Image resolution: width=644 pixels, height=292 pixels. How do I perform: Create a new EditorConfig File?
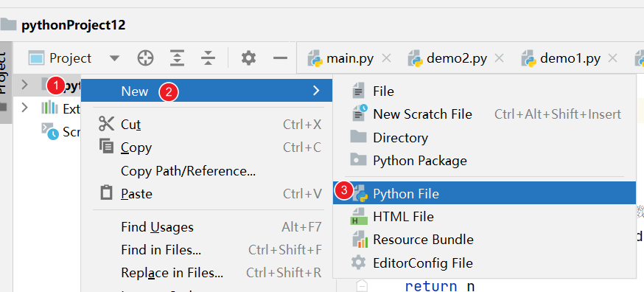point(484,263)
